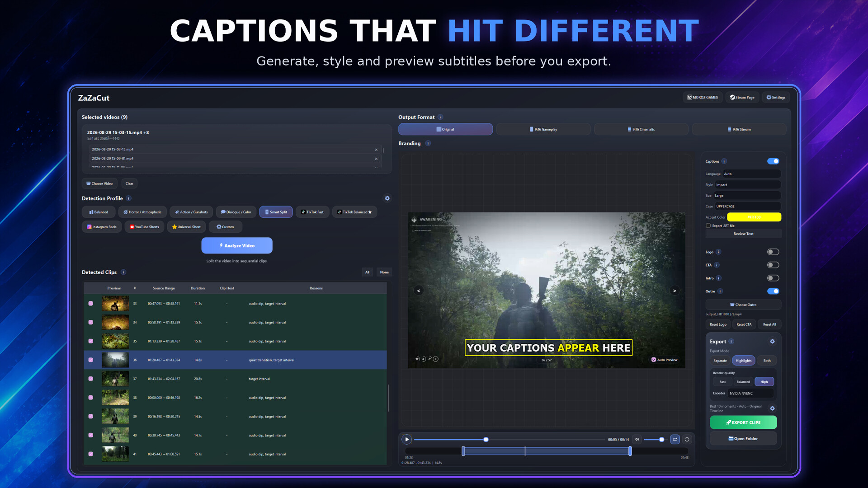The width and height of the screenshot is (868, 488).
Task: Select the 9:16 Gameplay output format
Action: coord(543,129)
